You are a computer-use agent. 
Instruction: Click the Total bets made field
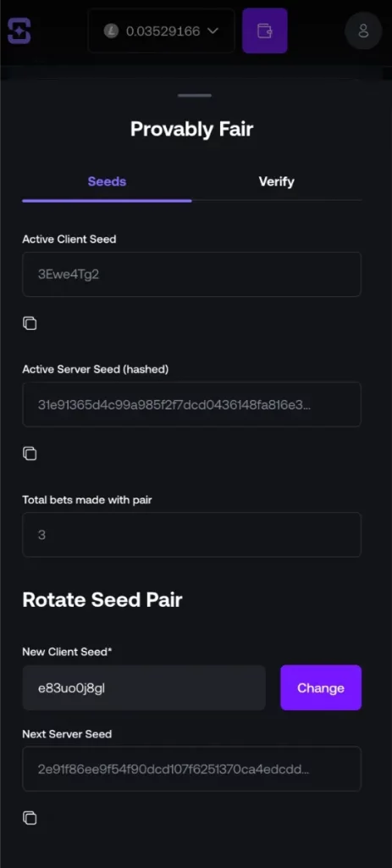192,535
